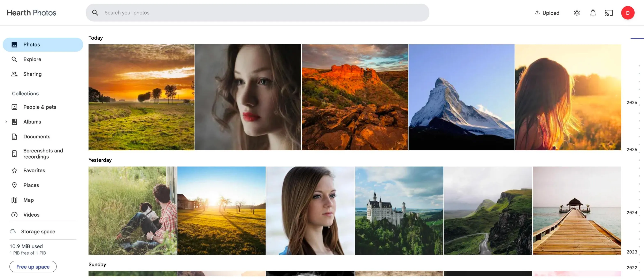Image resolution: width=644 pixels, height=279 pixels.
Task: Open the green cliffs road photo
Action: pos(488,211)
